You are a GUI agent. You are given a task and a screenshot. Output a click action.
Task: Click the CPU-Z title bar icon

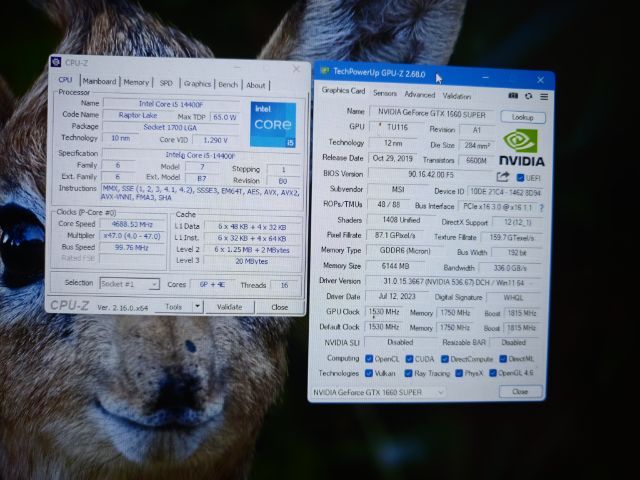[x=56, y=63]
